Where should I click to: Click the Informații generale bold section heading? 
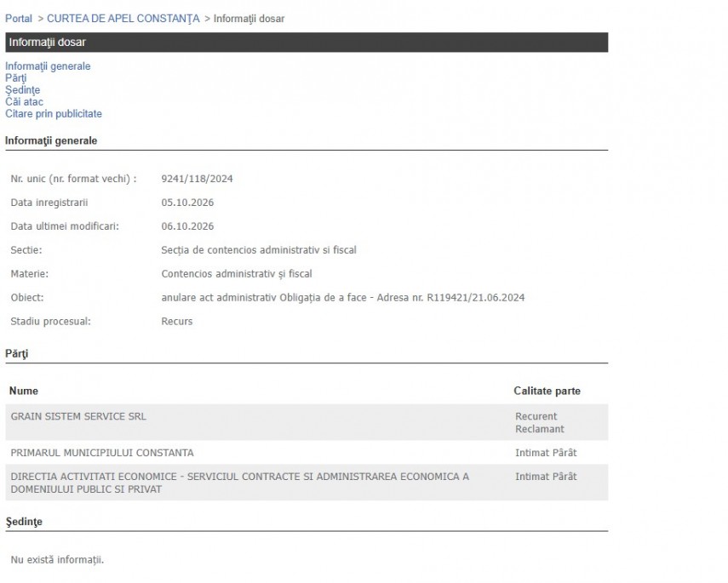click(51, 140)
